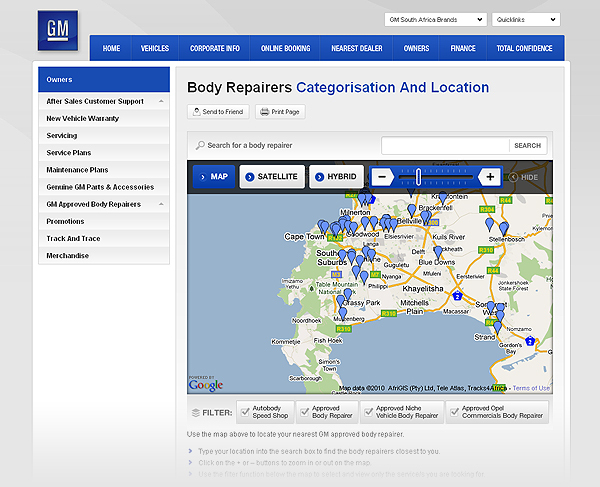This screenshot has height=487, width=600.
Task: Switch map to SATELLITE view
Action: pyautogui.click(x=272, y=177)
